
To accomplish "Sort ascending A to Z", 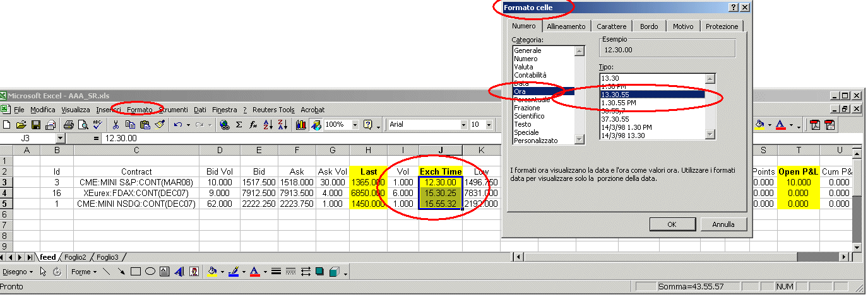I will 268,125.
